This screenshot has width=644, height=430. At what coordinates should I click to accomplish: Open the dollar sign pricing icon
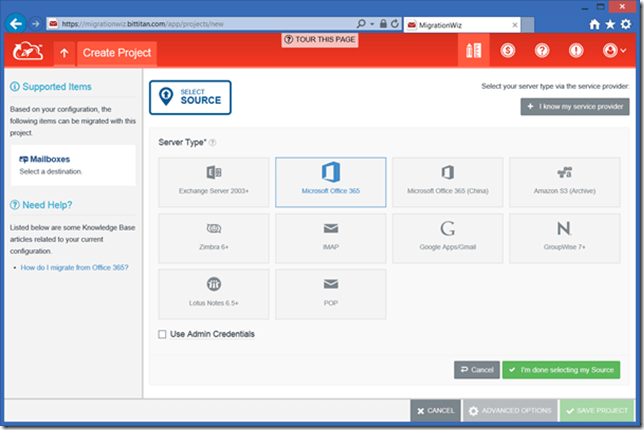click(x=507, y=51)
